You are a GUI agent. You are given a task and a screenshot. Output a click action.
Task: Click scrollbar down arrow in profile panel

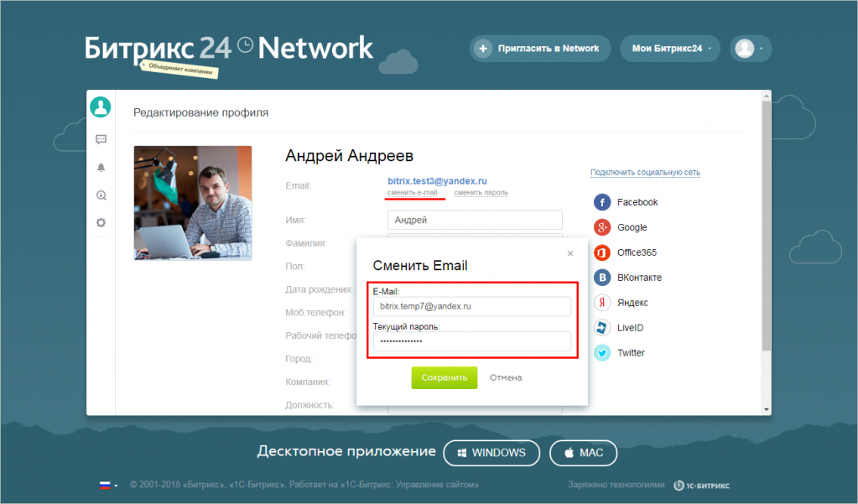coord(766,409)
